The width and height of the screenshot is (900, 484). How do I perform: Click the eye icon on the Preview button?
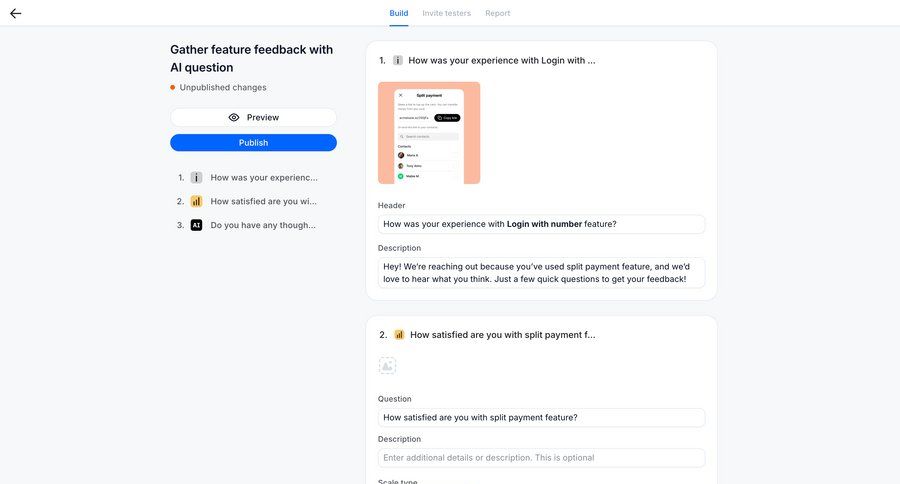(x=234, y=117)
